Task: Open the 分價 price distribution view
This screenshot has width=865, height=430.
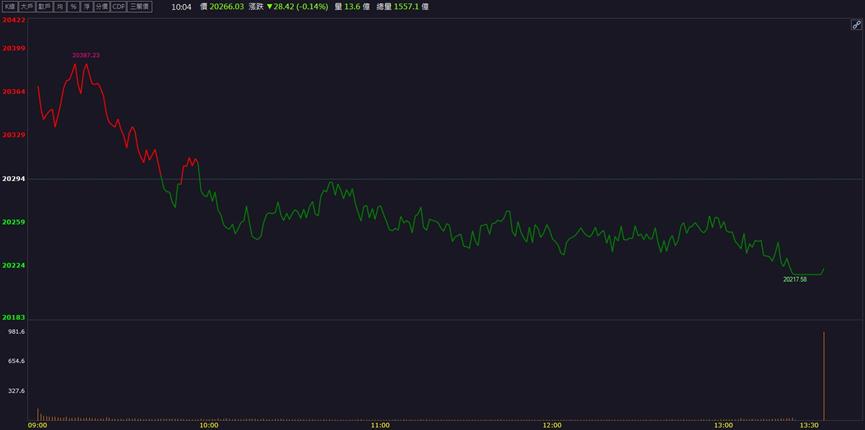Action: [x=102, y=7]
